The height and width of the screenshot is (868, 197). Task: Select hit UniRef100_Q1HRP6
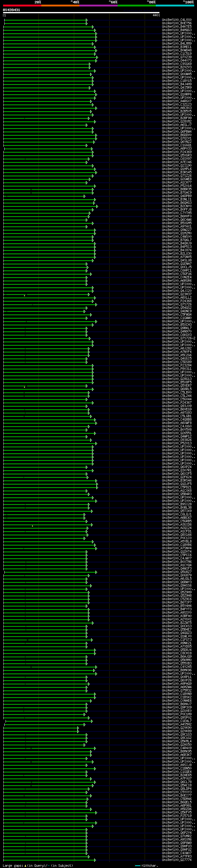177,94
